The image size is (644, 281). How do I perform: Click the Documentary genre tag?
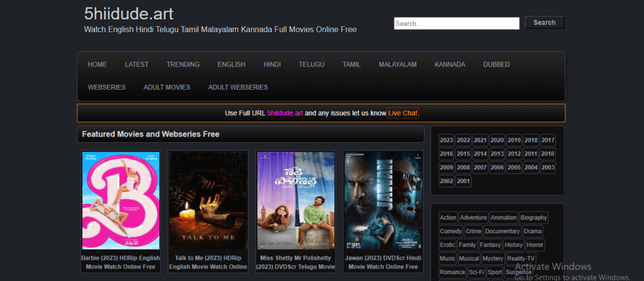point(502,231)
